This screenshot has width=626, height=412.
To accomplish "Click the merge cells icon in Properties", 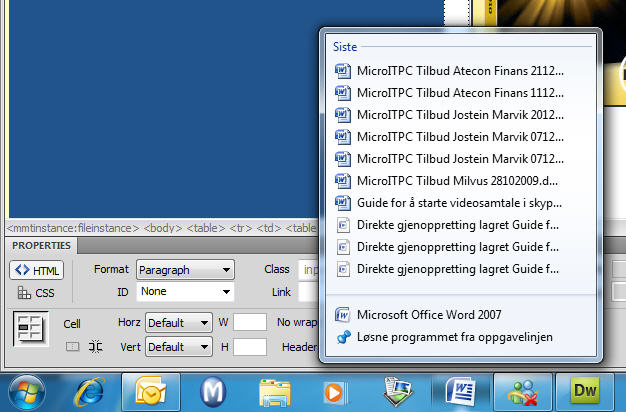I will point(72,346).
